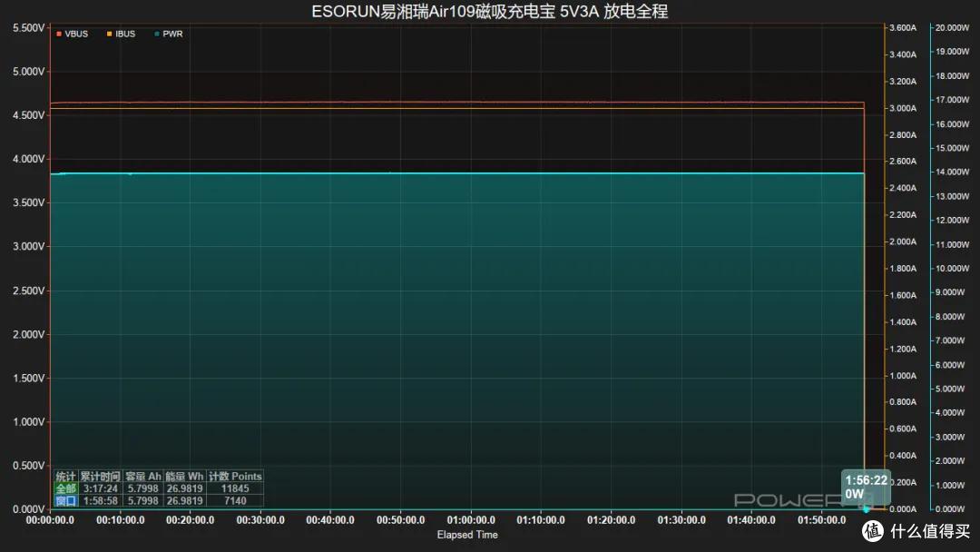The image size is (980, 552).
Task: Click the 计数 Points column header
Action: 235,477
